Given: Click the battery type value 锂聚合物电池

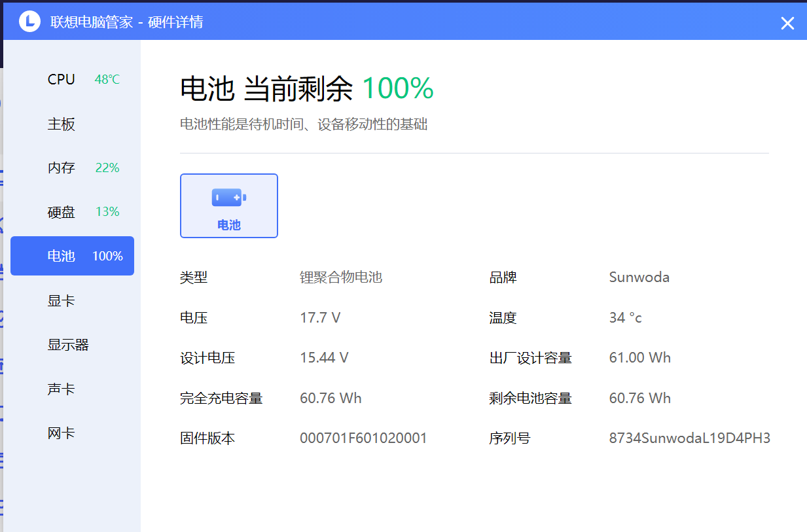Looking at the screenshot, I should [341, 277].
